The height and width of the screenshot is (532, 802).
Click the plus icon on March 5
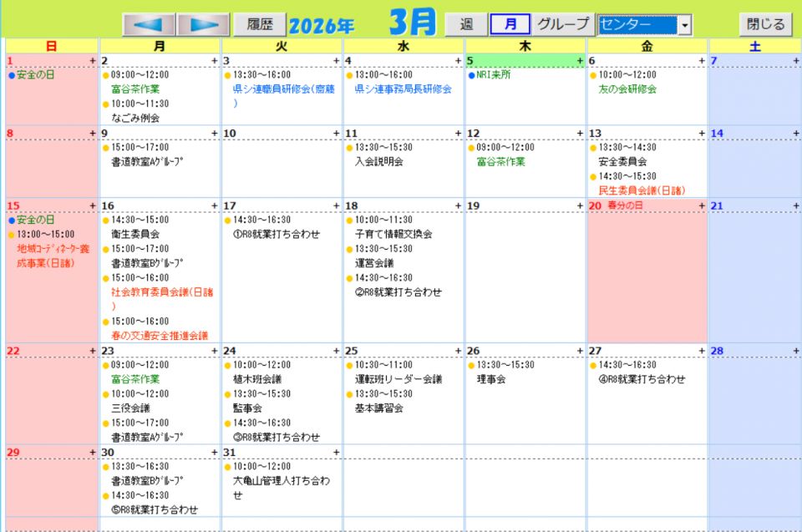[x=580, y=61]
